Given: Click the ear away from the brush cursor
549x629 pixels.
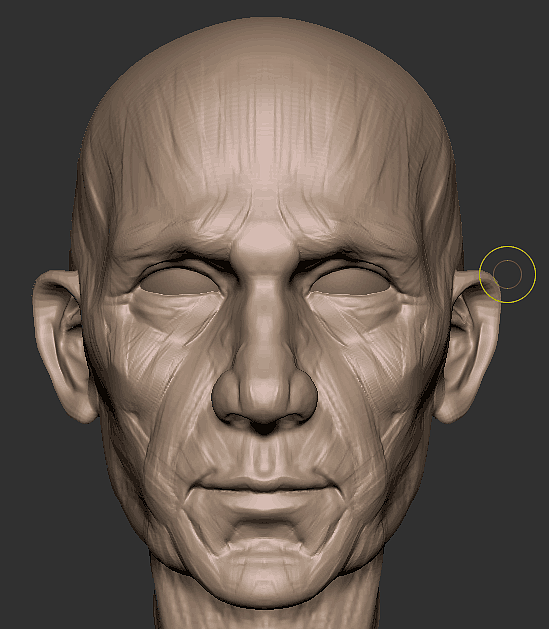Looking at the screenshot, I should (65, 346).
